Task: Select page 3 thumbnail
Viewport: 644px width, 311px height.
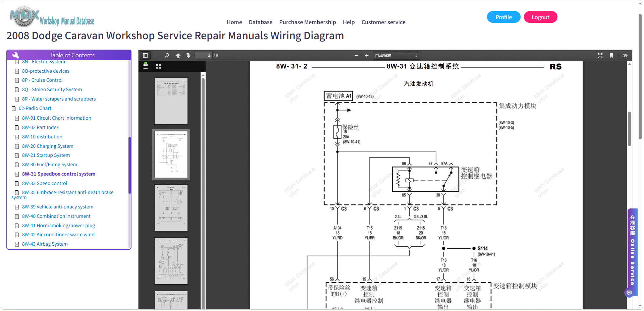Action: click(171, 208)
